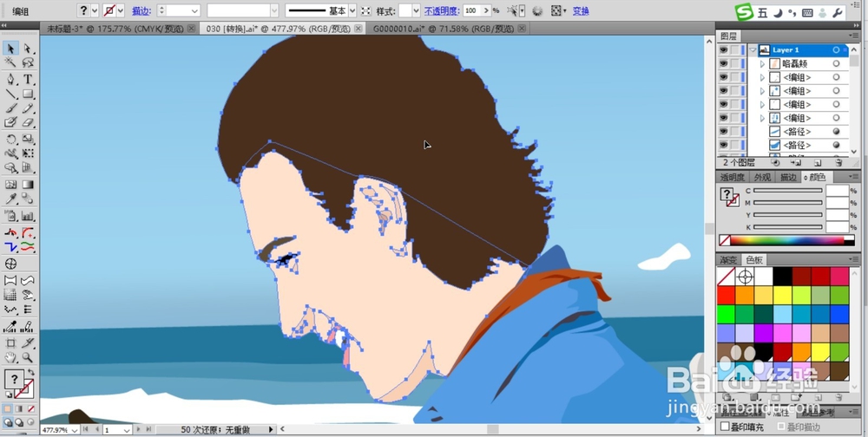Image resolution: width=868 pixels, height=437 pixels.
Task: Click the 变换 link in the control bar
Action: tap(581, 10)
